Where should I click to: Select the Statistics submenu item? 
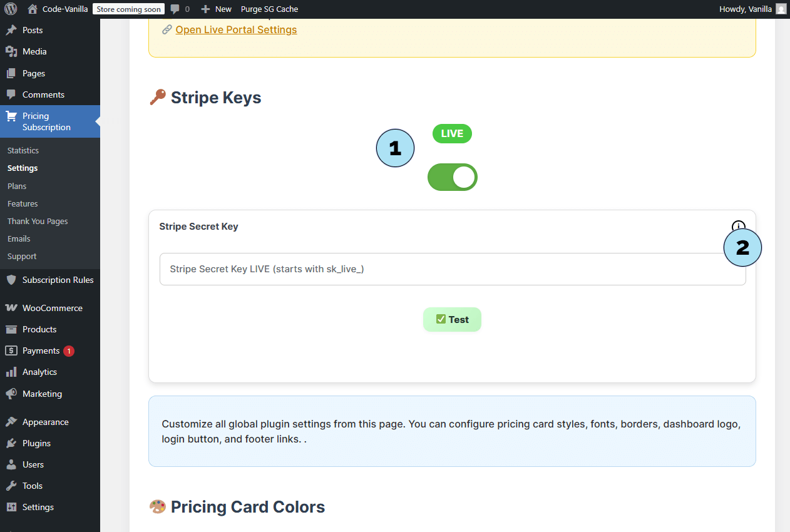(x=23, y=150)
